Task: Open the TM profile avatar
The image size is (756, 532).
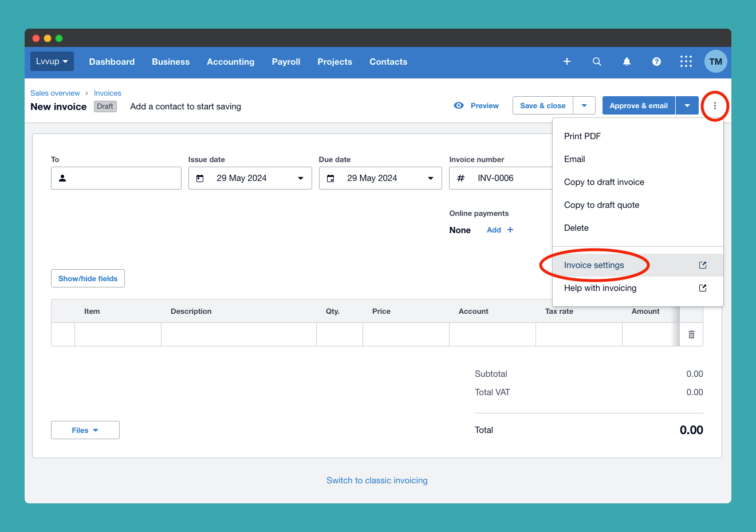Action: coord(715,61)
